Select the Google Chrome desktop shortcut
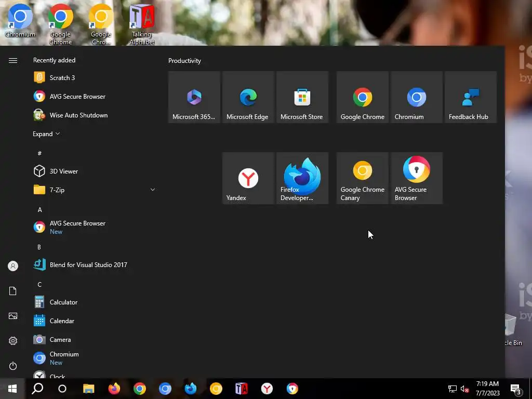532x399 pixels. pos(60,24)
